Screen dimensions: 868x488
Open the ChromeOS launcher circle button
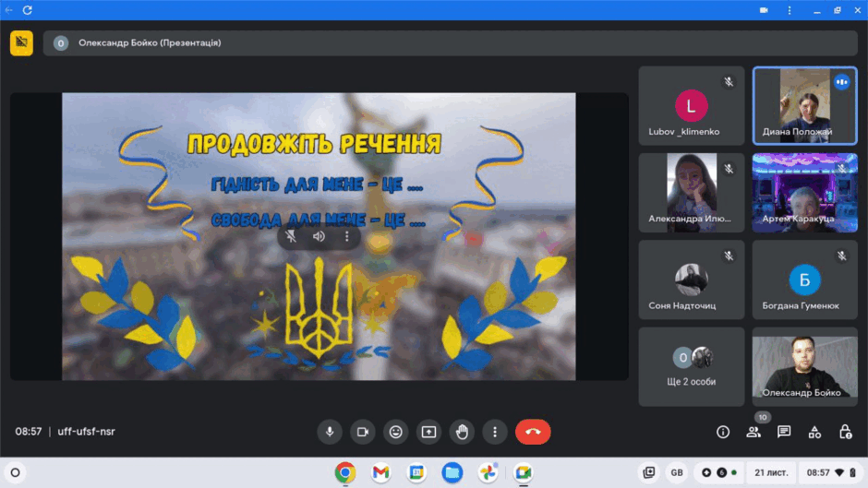click(x=16, y=472)
